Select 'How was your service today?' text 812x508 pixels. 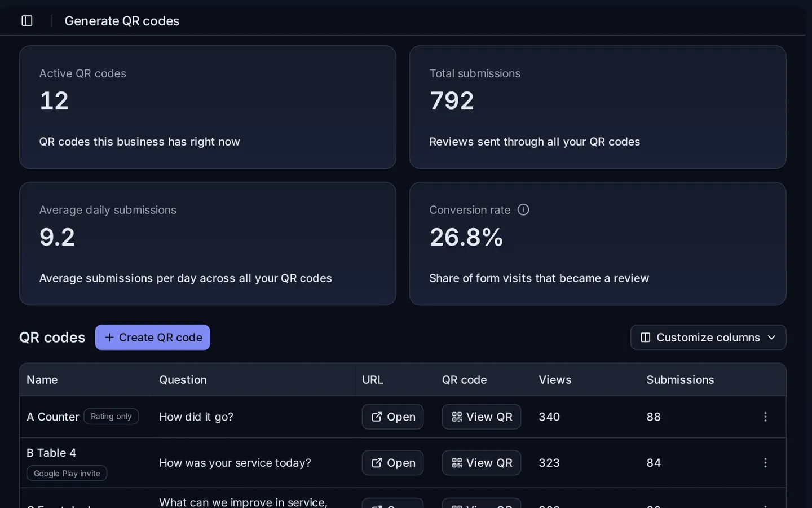tap(235, 463)
